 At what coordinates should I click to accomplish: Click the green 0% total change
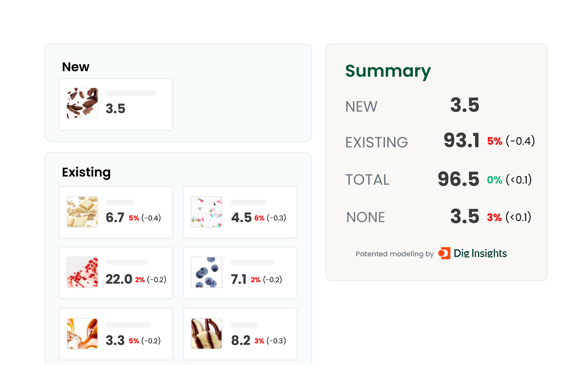click(494, 180)
